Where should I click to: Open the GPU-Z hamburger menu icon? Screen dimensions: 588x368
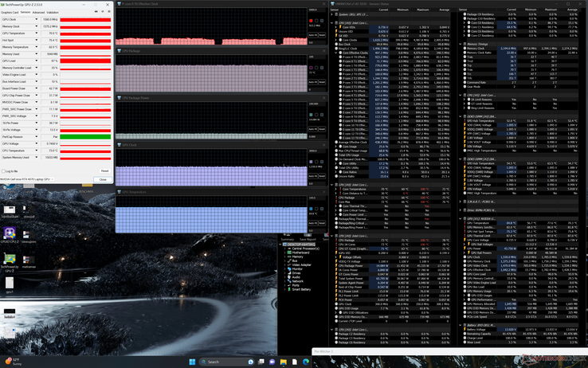[108, 12]
